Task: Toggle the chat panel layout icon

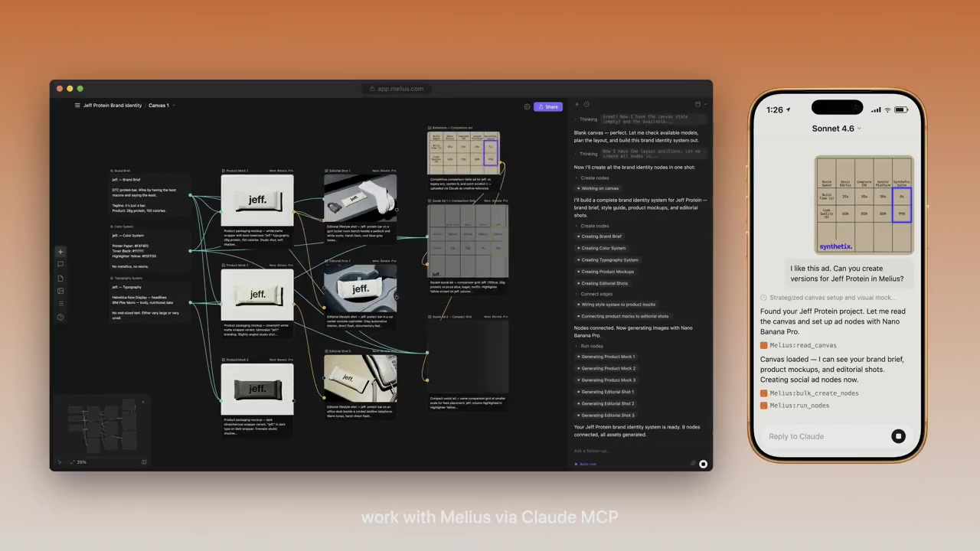Action: (697, 105)
